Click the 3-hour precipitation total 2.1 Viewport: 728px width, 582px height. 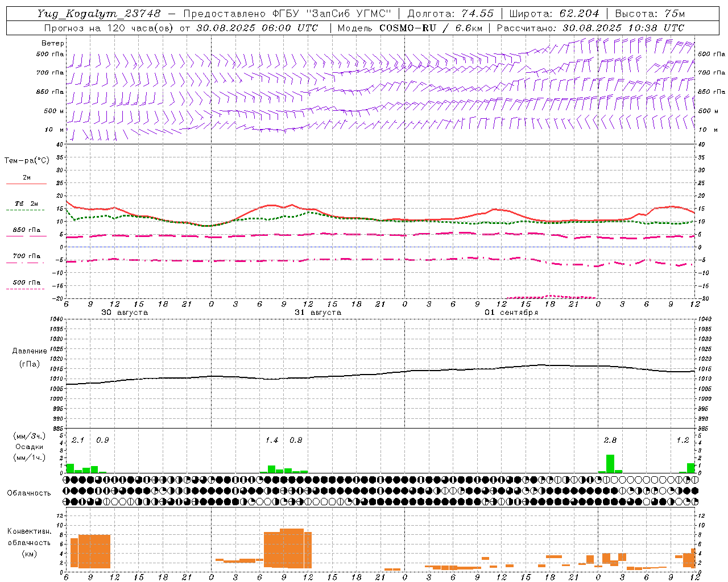(78, 440)
